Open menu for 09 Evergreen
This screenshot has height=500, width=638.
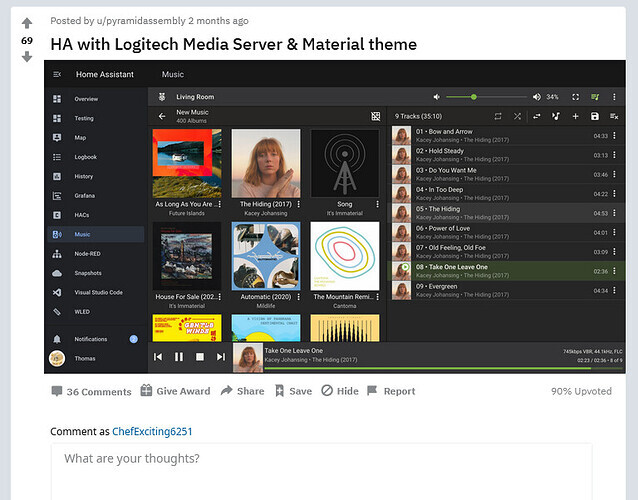click(x=614, y=290)
